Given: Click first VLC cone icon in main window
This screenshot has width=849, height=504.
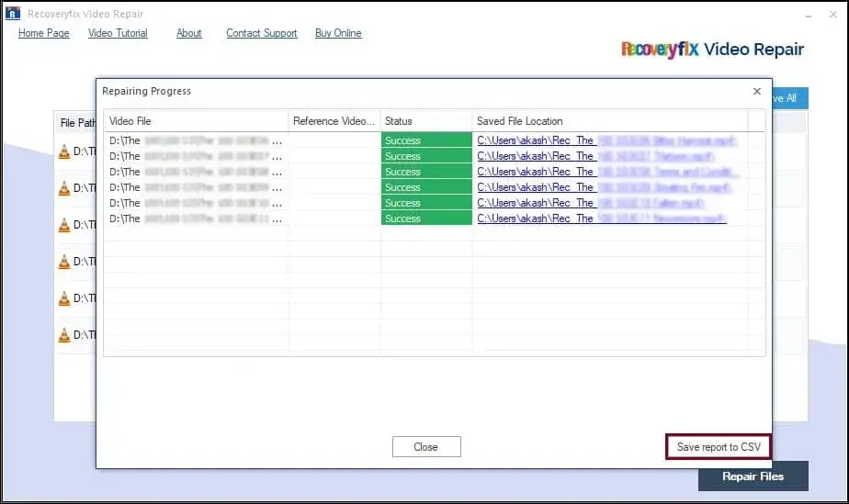Looking at the screenshot, I should point(64,151).
